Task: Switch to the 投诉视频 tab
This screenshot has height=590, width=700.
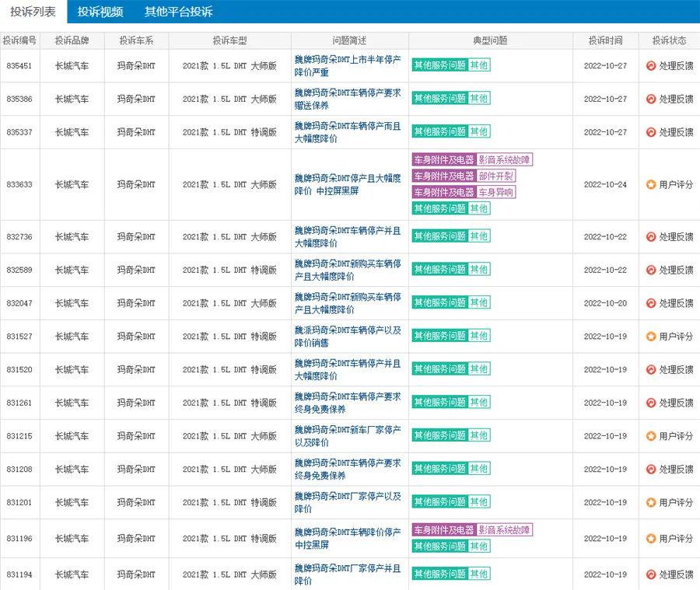Action: [100, 12]
